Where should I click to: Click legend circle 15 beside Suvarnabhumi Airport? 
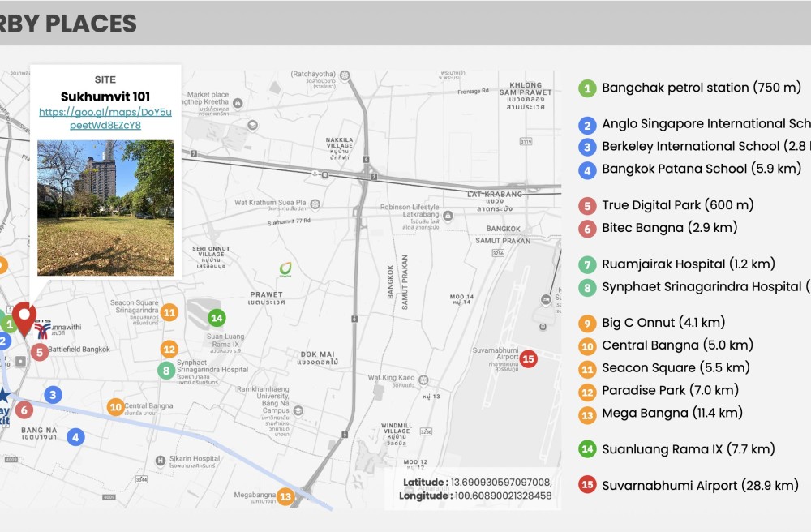click(x=587, y=485)
